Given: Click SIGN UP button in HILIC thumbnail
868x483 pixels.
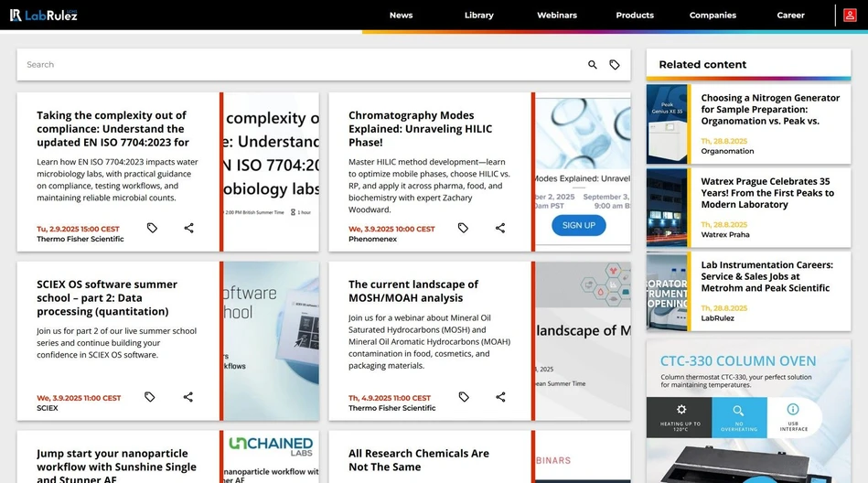Looking at the screenshot, I should click(x=578, y=225).
